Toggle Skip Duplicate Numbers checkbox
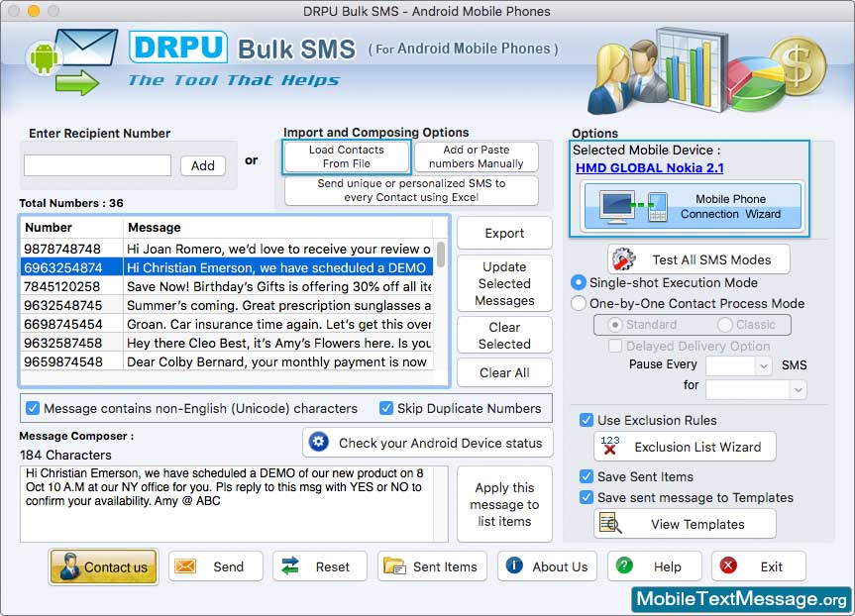The height and width of the screenshot is (616, 855). [x=386, y=408]
